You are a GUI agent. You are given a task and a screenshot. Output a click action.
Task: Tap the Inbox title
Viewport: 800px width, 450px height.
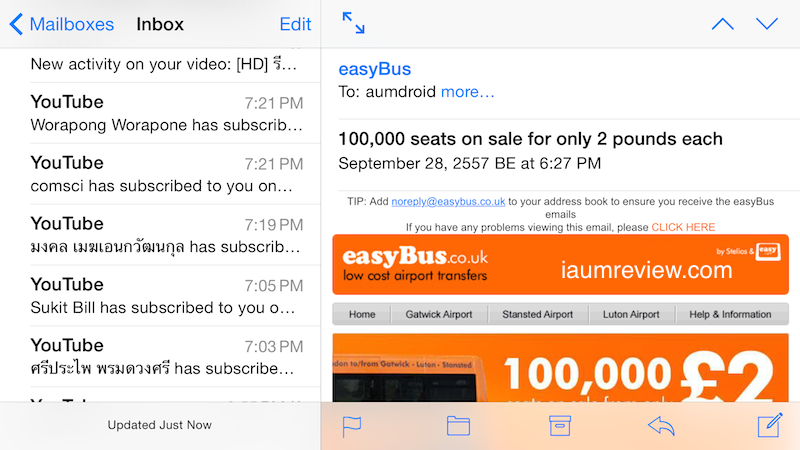[160, 24]
